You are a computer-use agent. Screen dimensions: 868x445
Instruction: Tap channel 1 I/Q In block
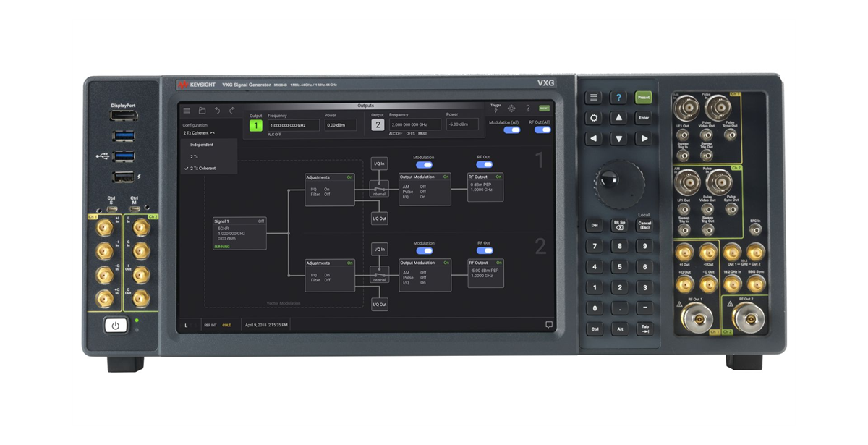pyautogui.click(x=379, y=163)
